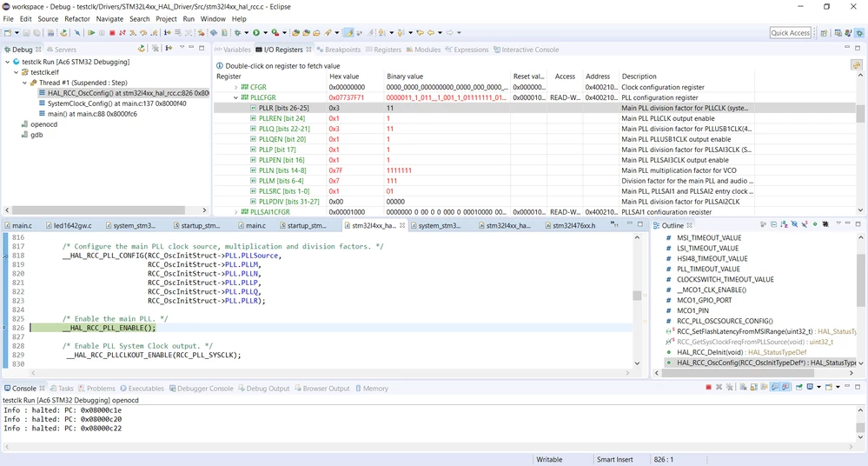Click the Suspend toolbar icon
Viewport: 868px width, 466px height.
pos(102,33)
